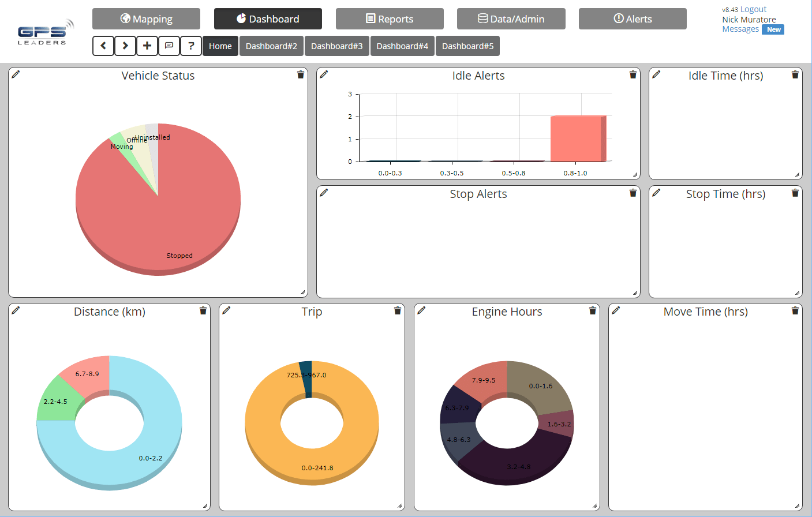812x517 pixels.
Task: Open the feedback speech bubble icon
Action: (x=169, y=46)
